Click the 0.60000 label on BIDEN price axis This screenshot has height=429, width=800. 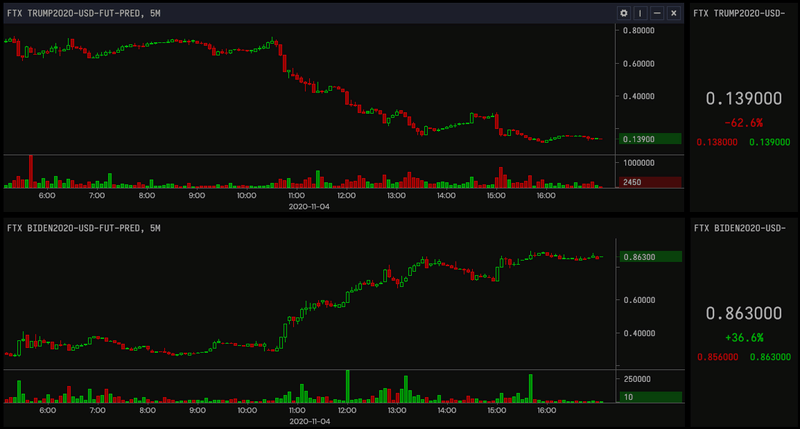click(x=639, y=300)
